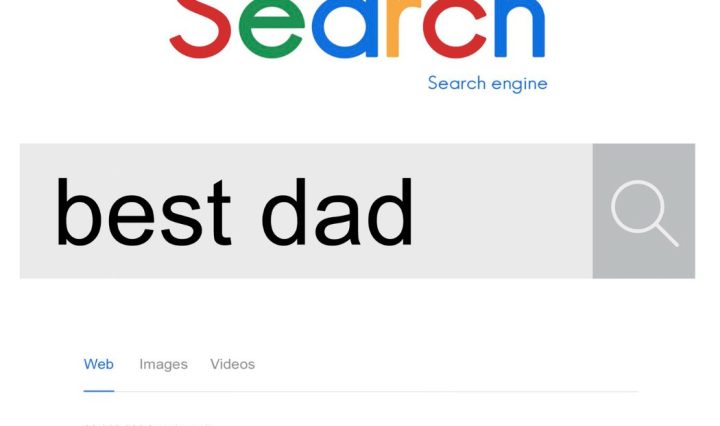Image resolution: width=720 pixels, height=426 pixels.
Task: Click the word "dad" in search box
Action: (337, 212)
